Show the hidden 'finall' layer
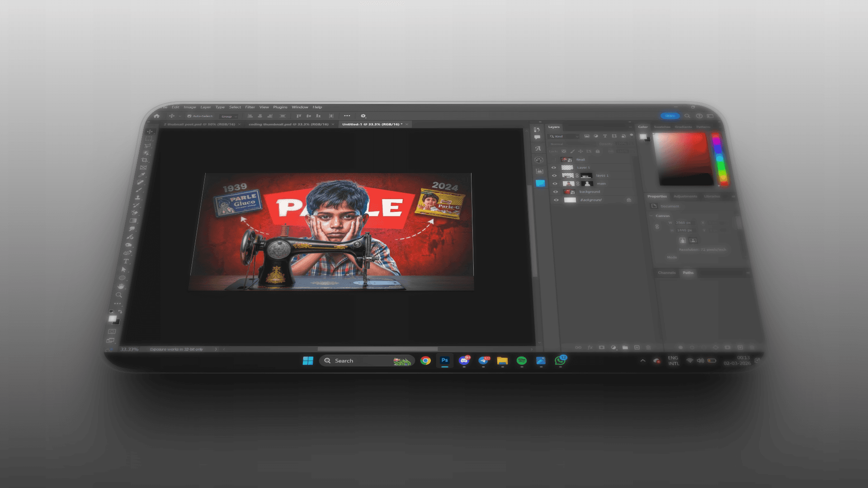This screenshot has width=868, height=488. tap(553, 160)
